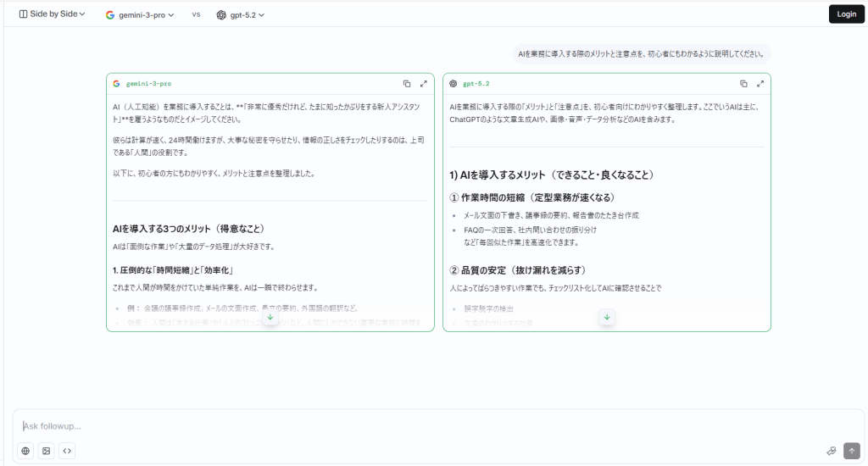The image size is (868, 466).
Task: Click the user prompt message bubble
Action: click(641, 53)
